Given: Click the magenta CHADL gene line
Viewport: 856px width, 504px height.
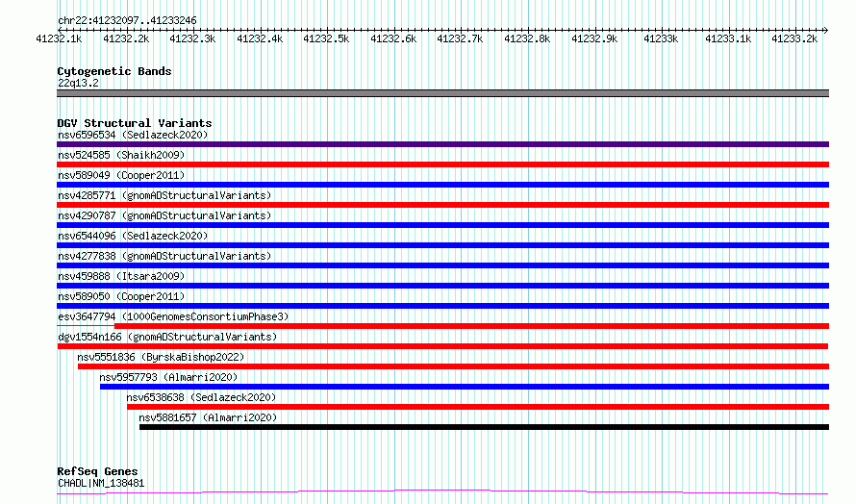Looking at the screenshot, I should pyautogui.click(x=442, y=492).
